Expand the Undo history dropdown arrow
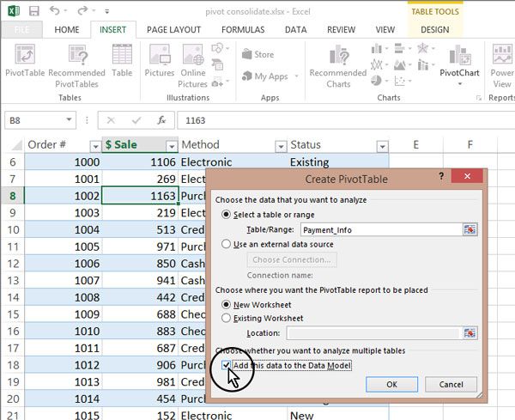515x420 pixels. [66, 11]
